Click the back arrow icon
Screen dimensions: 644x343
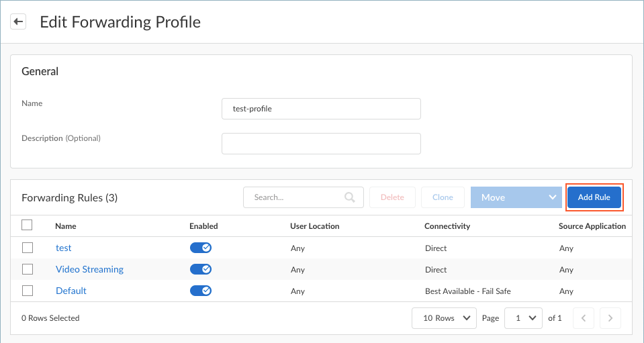pyautogui.click(x=18, y=22)
